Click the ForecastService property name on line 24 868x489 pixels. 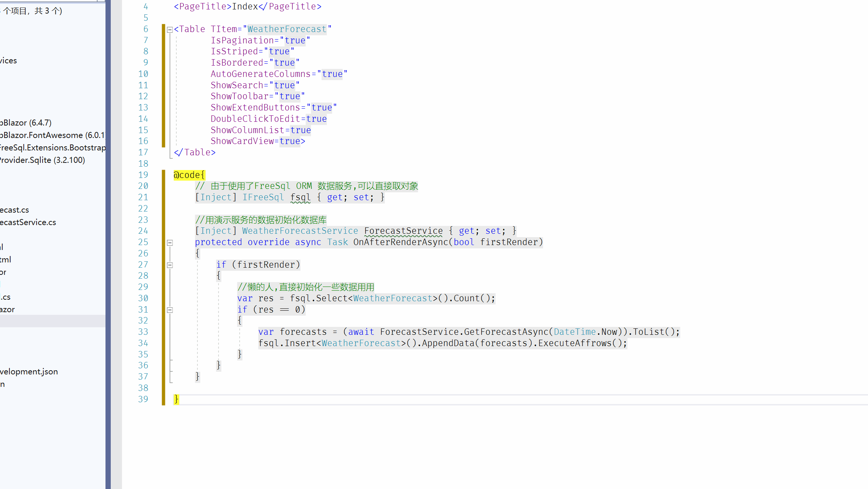pos(403,231)
